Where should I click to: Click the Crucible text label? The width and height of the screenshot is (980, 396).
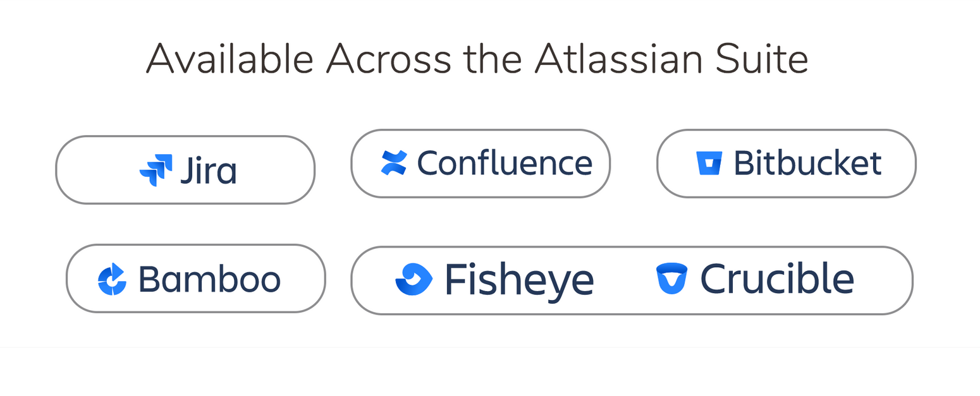click(x=777, y=279)
